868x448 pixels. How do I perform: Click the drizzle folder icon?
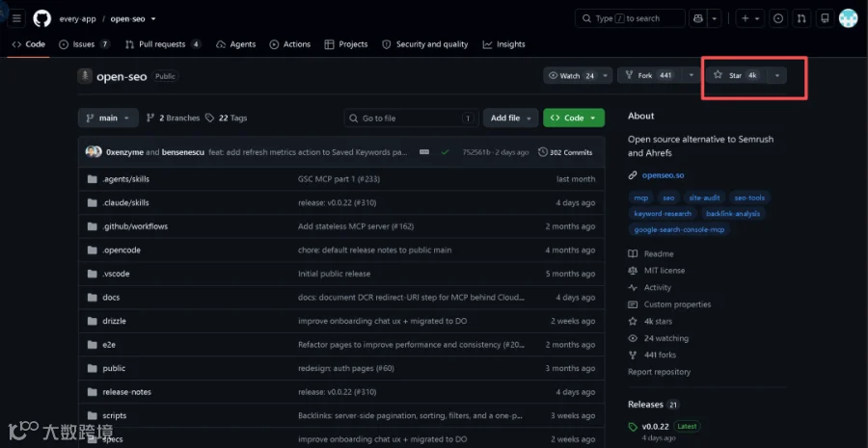click(93, 321)
